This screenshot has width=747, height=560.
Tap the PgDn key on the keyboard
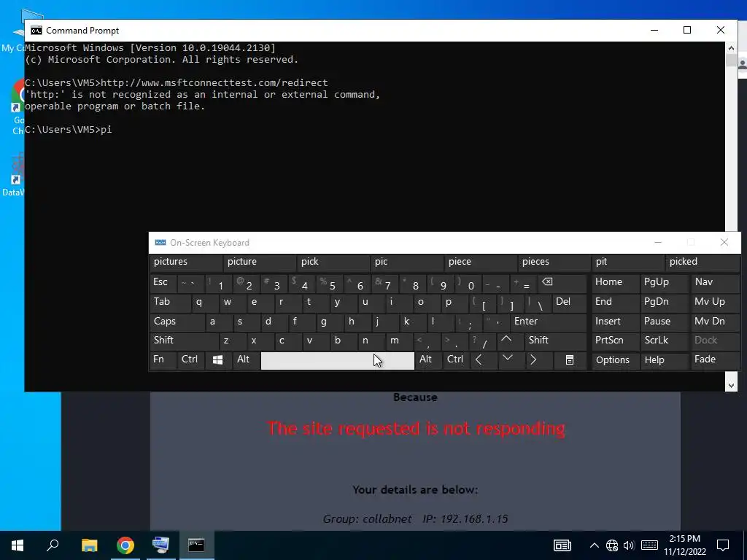click(664, 303)
